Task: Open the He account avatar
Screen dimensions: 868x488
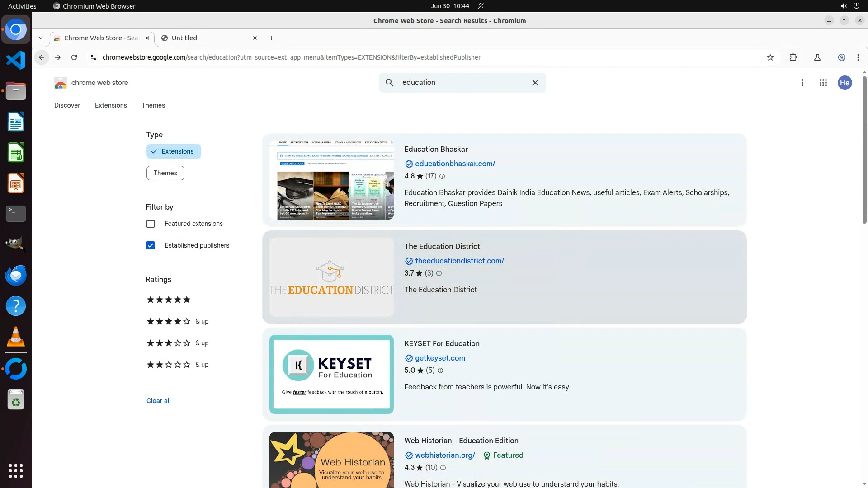Action: click(844, 83)
